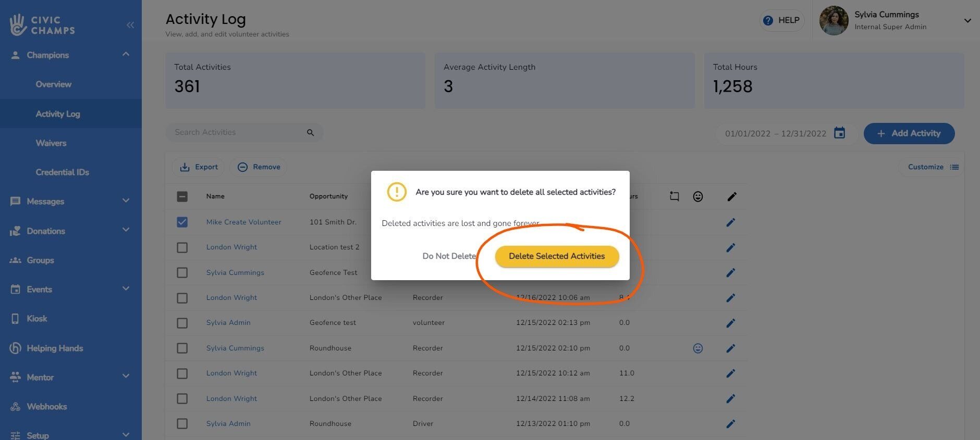
Task: Click the smiley feedback icon in Sylvia Cummings Roundhouse row
Action: tap(697, 348)
